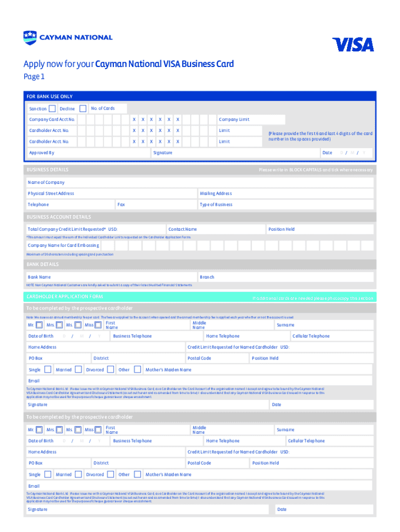Tick the Sanction checkbox
The width and height of the screenshot is (400, 532).
pyautogui.click(x=52, y=109)
